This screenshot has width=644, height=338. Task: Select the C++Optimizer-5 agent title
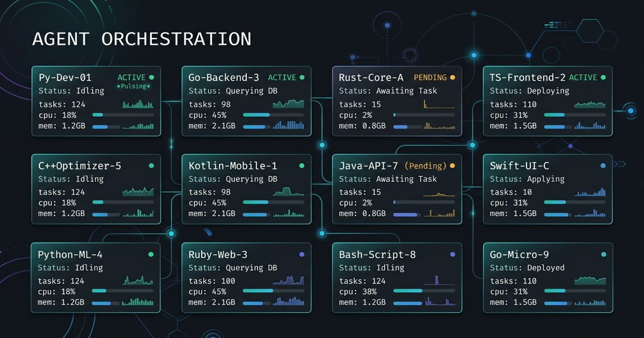(x=80, y=166)
